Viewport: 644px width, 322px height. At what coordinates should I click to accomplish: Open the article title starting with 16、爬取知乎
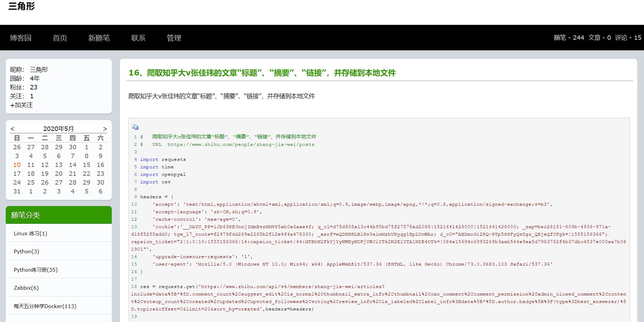point(262,73)
